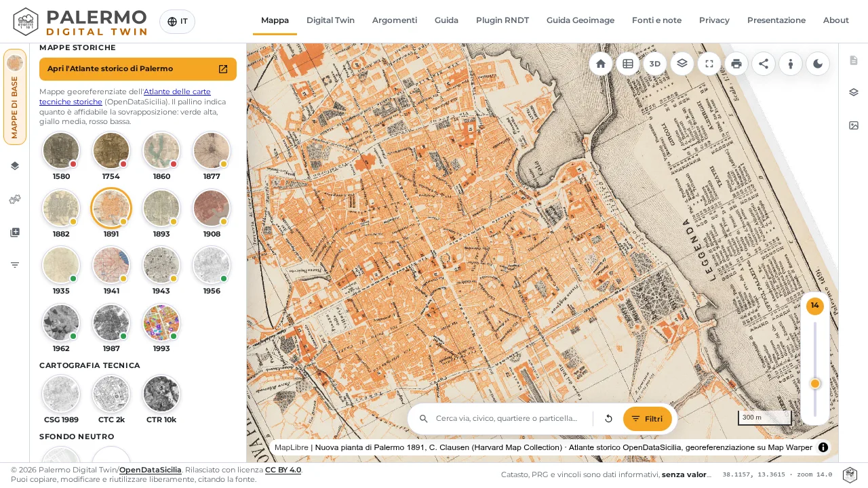Toggle dark mode moon icon
The image size is (868, 488).
tap(818, 64)
